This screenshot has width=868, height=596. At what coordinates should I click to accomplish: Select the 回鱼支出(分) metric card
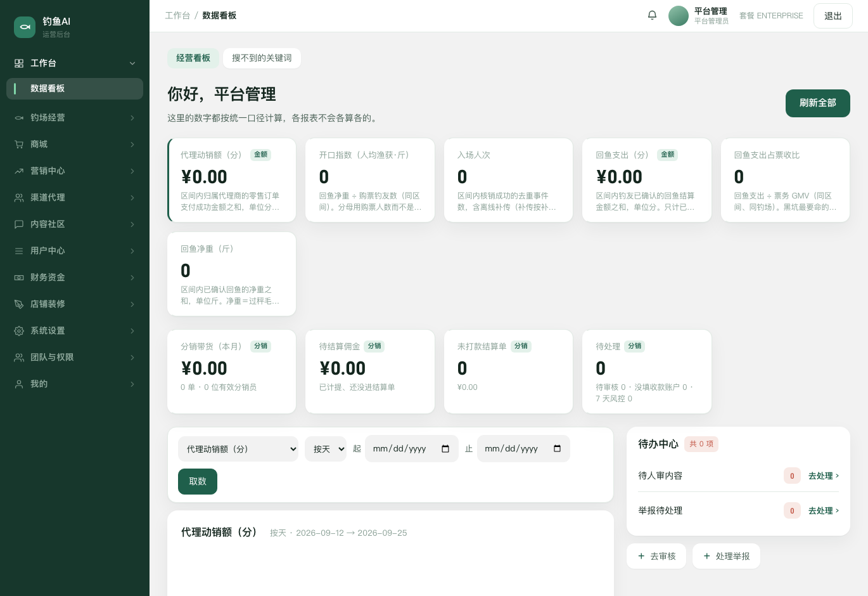pos(647,180)
